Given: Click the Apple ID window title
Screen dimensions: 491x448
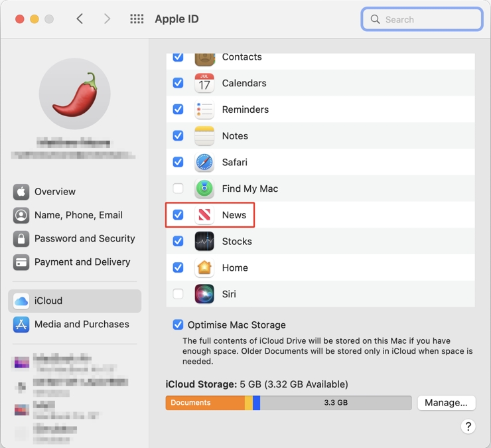Looking at the screenshot, I should [x=176, y=19].
